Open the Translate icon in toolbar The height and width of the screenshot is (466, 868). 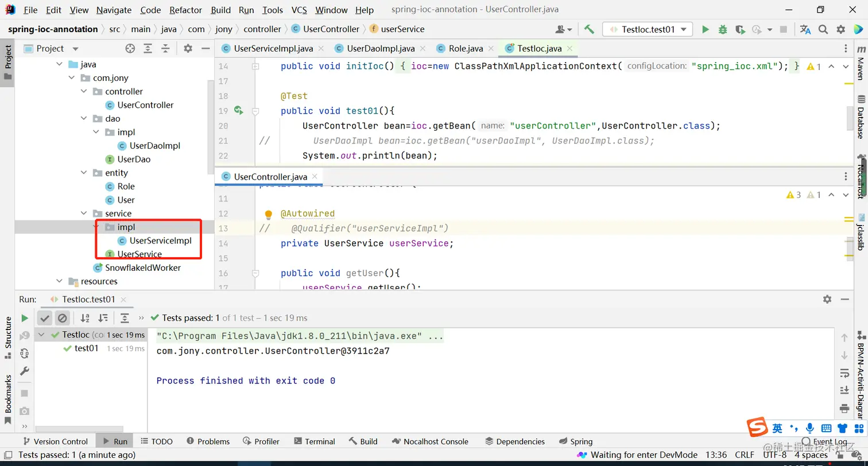[805, 29]
